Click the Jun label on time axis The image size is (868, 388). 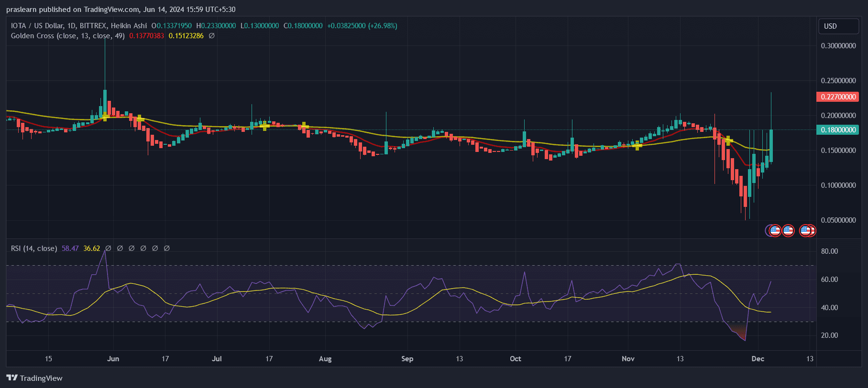coord(113,359)
